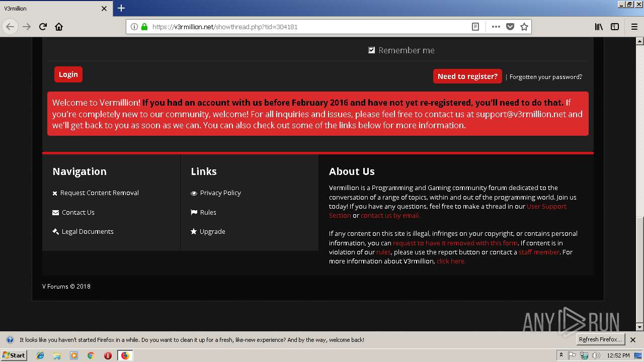Click the Refresh Firefox button
644x362 pixels.
click(x=600, y=339)
